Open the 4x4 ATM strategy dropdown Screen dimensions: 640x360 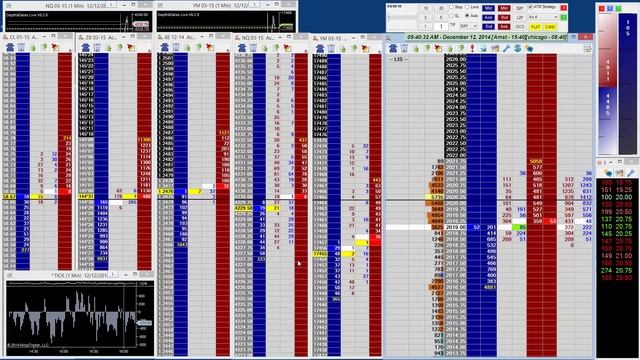542,17
